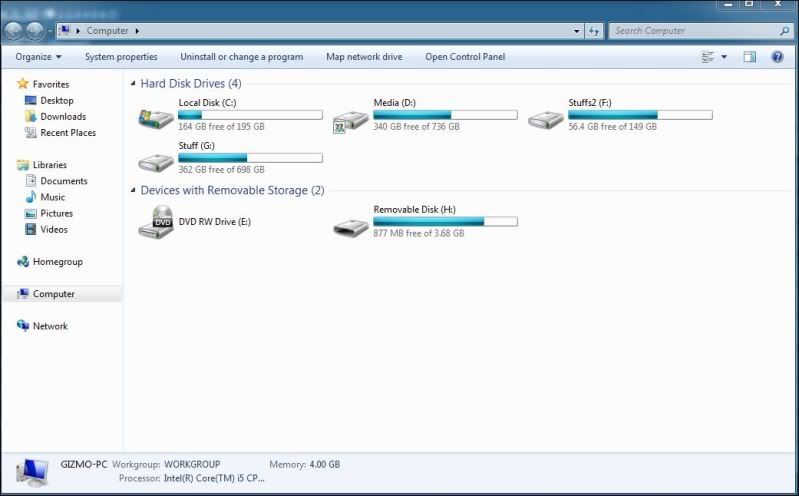
Task: Select the Stuff (G:) drive icon
Action: [156, 163]
